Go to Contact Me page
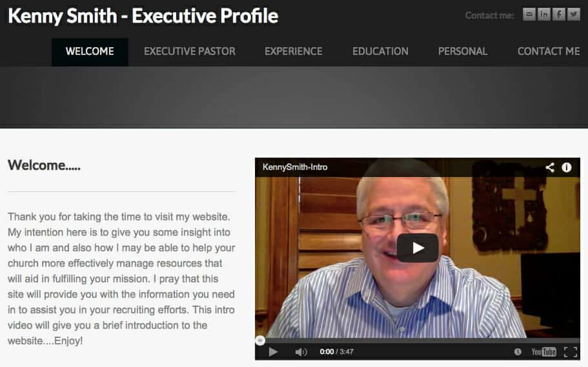The height and width of the screenshot is (367, 588). click(x=549, y=52)
